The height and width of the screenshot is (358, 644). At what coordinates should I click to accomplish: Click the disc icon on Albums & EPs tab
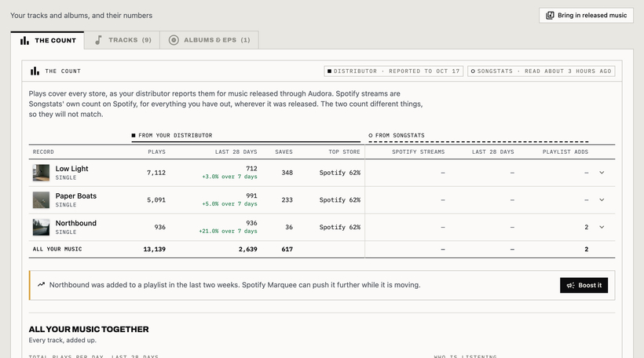tap(174, 40)
